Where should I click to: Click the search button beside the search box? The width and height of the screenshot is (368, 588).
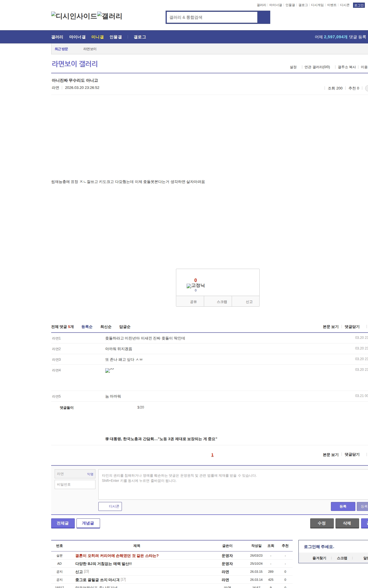point(264,17)
